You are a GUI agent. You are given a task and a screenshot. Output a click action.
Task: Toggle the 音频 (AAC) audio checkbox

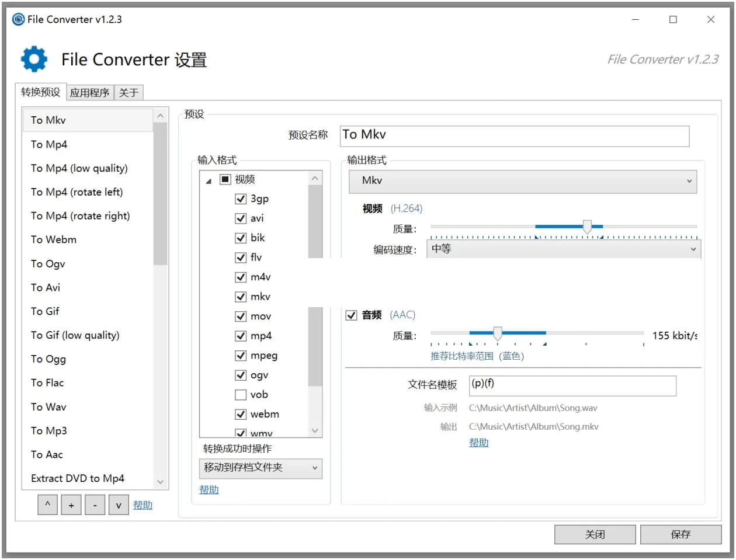click(x=351, y=315)
